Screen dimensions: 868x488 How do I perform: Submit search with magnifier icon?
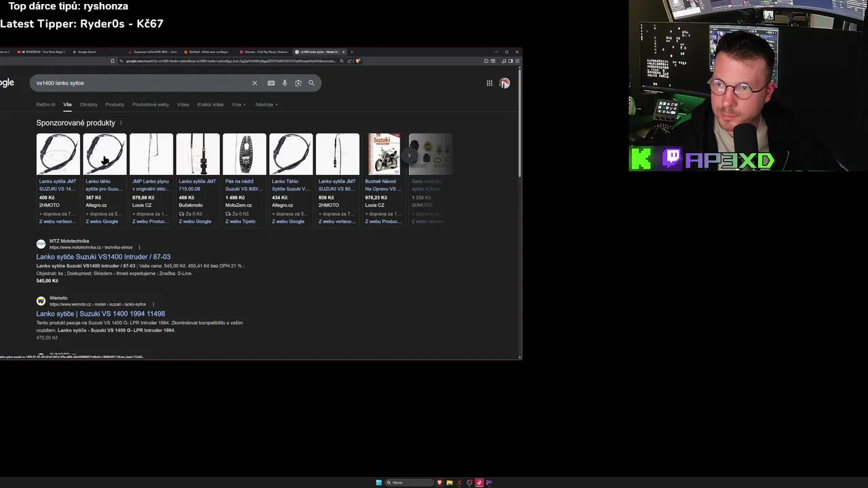311,83
